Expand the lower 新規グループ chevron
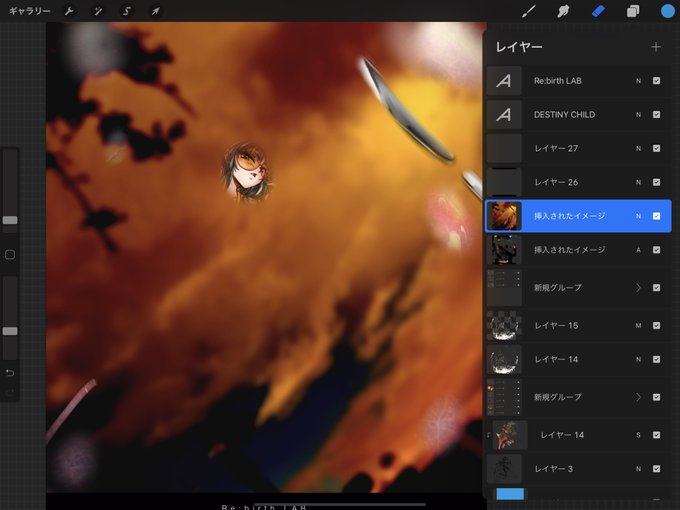This screenshot has height=510, width=680. pos(638,397)
